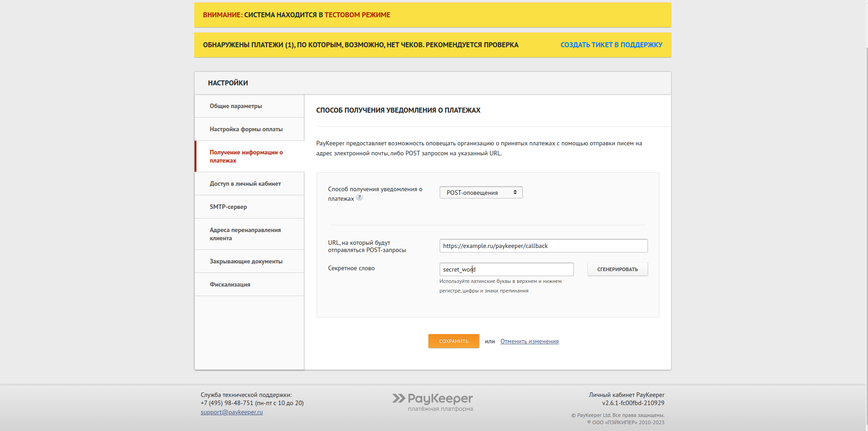Viewport: 868px width, 431px height.
Task: Go to Доступ в личный кабинет section
Action: (x=245, y=184)
